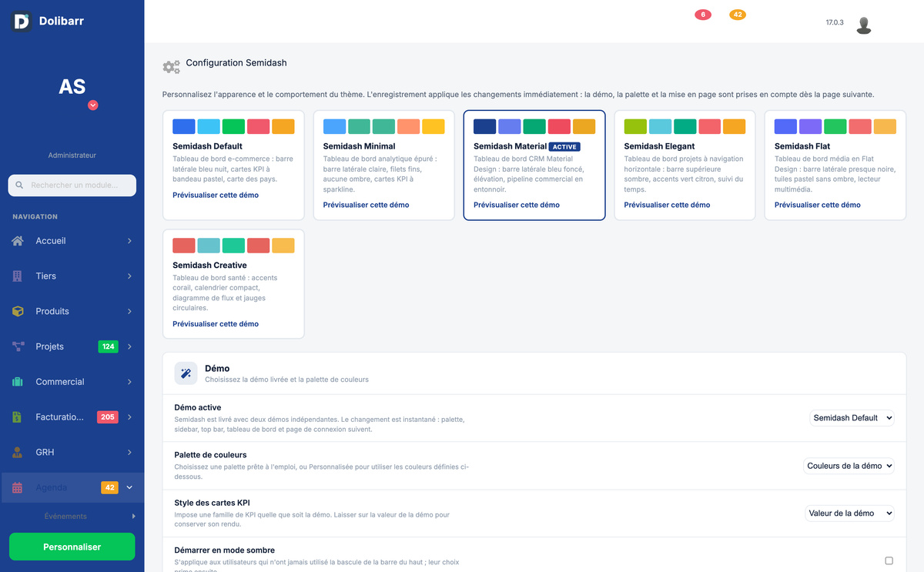Click the Administrateur role label
The height and width of the screenshot is (572, 924).
click(x=72, y=156)
